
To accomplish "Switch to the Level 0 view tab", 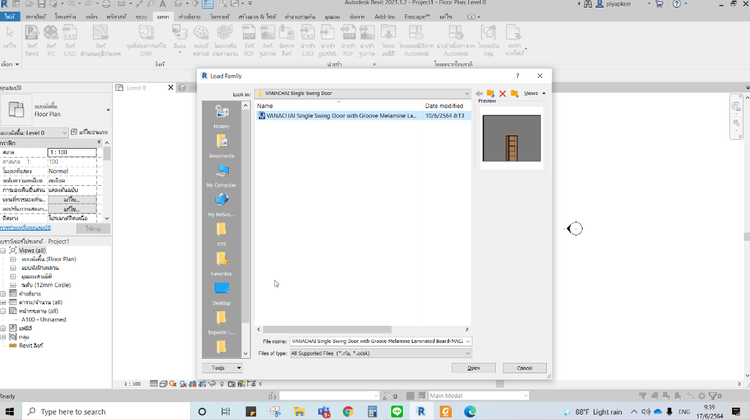I will 136,88.
